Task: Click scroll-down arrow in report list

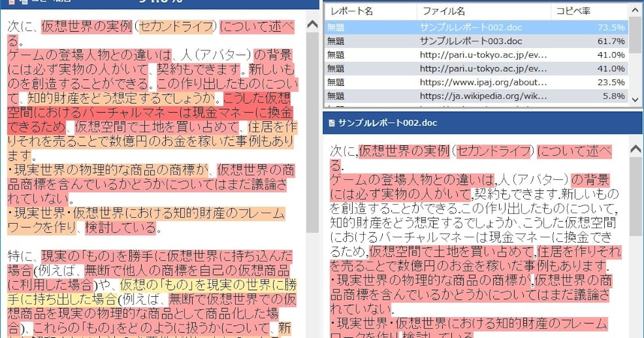Action: pyautogui.click(x=635, y=100)
